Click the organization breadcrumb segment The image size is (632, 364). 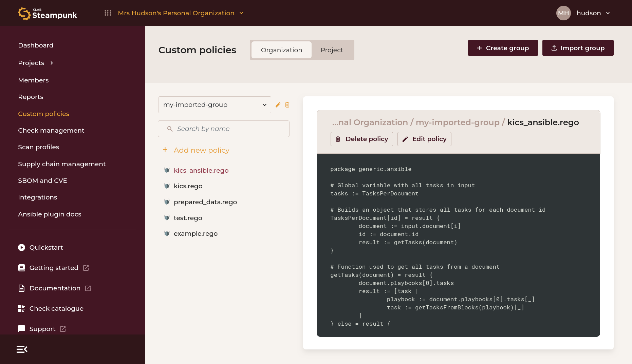click(x=370, y=122)
